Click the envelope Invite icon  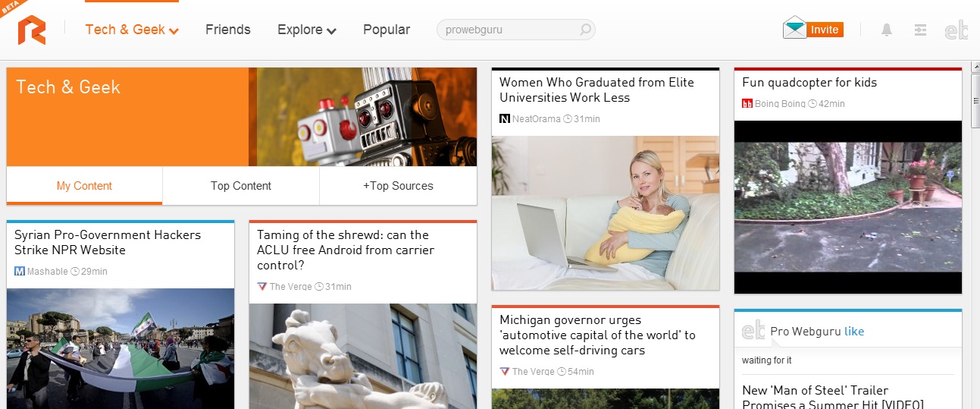[794, 29]
